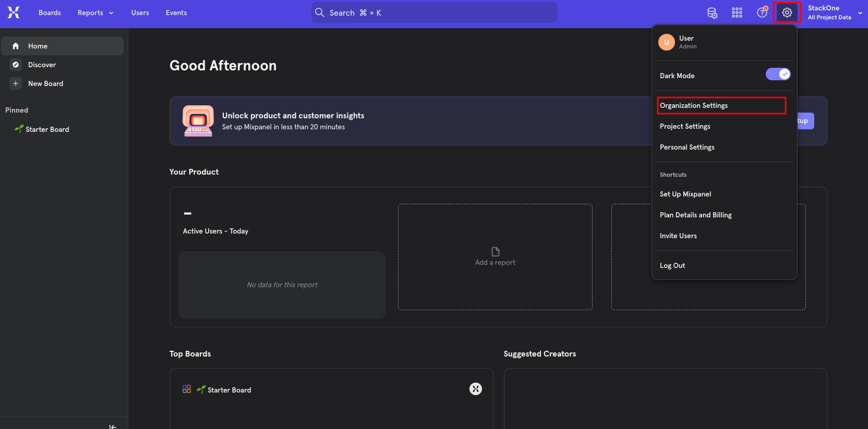Open Events in the top navigation
868x429 pixels.
pos(176,13)
